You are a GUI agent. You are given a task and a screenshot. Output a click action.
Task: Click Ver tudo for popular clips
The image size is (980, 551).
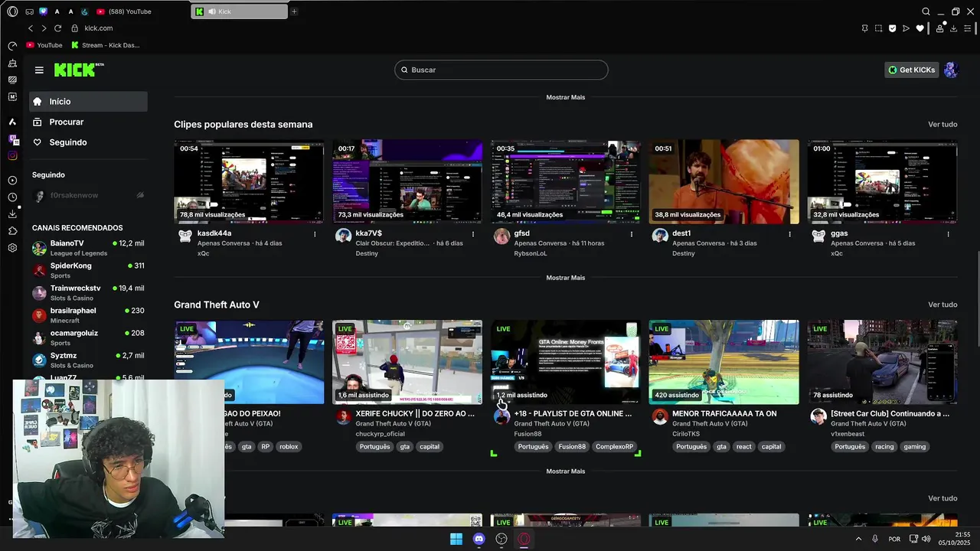[942, 124]
